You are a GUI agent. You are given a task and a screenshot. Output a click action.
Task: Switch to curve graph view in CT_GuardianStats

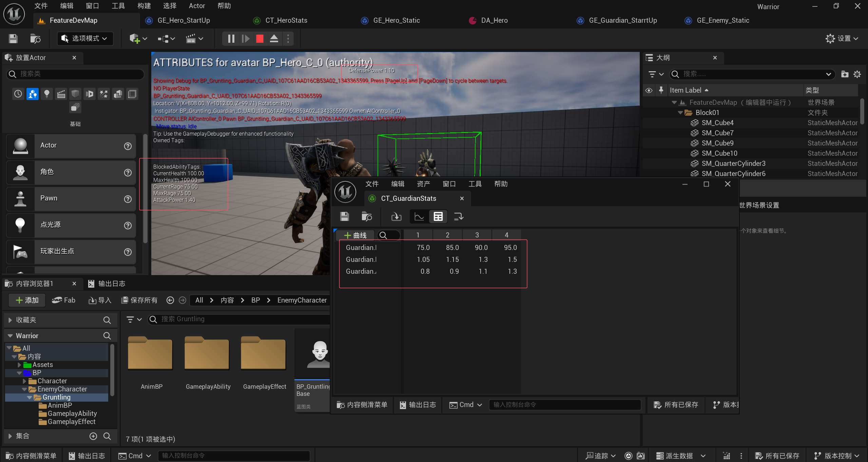[419, 216]
